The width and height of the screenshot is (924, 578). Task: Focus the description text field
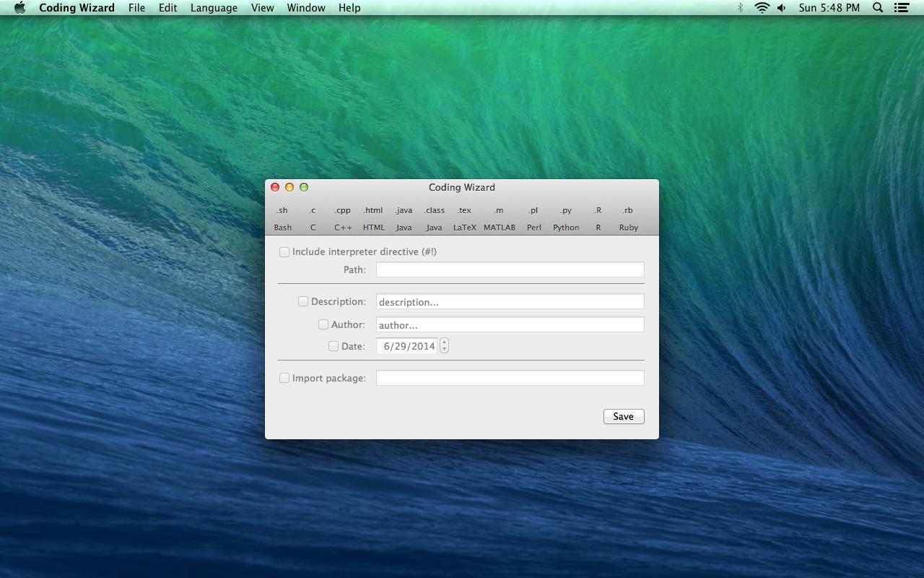510,301
